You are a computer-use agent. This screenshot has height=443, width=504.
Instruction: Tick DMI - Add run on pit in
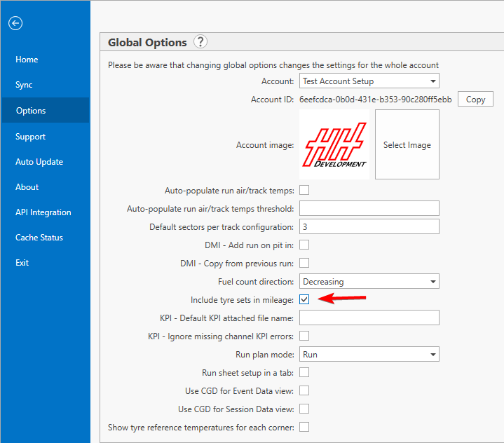304,245
